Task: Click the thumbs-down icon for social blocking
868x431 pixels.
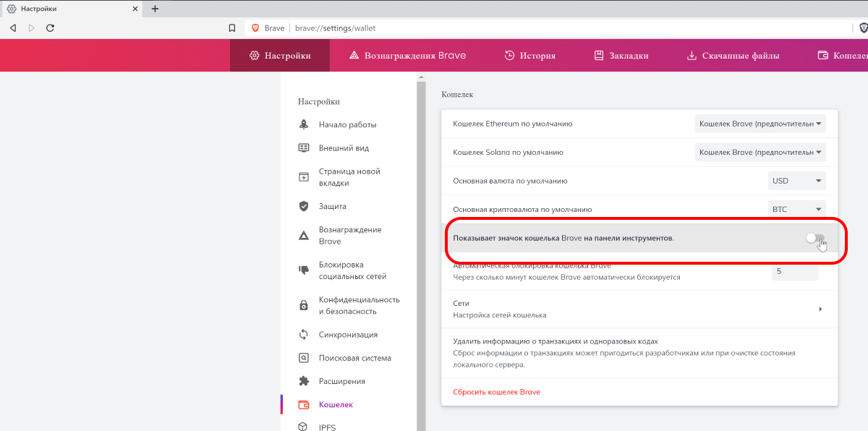Action: [304, 270]
